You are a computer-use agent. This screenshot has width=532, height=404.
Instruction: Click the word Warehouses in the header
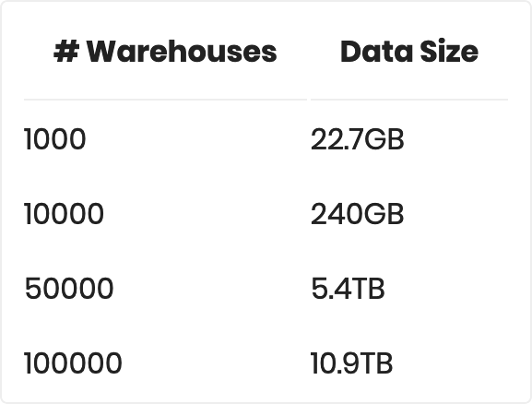[x=182, y=52]
